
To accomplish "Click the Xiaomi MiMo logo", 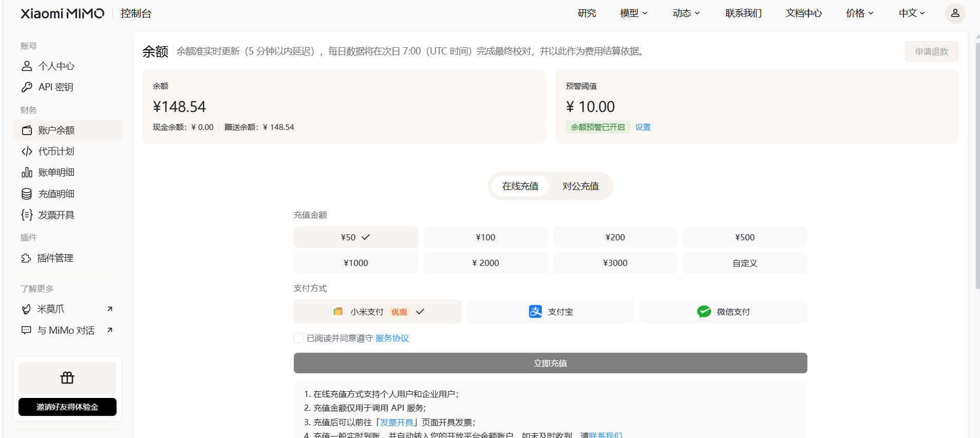I will coord(62,13).
